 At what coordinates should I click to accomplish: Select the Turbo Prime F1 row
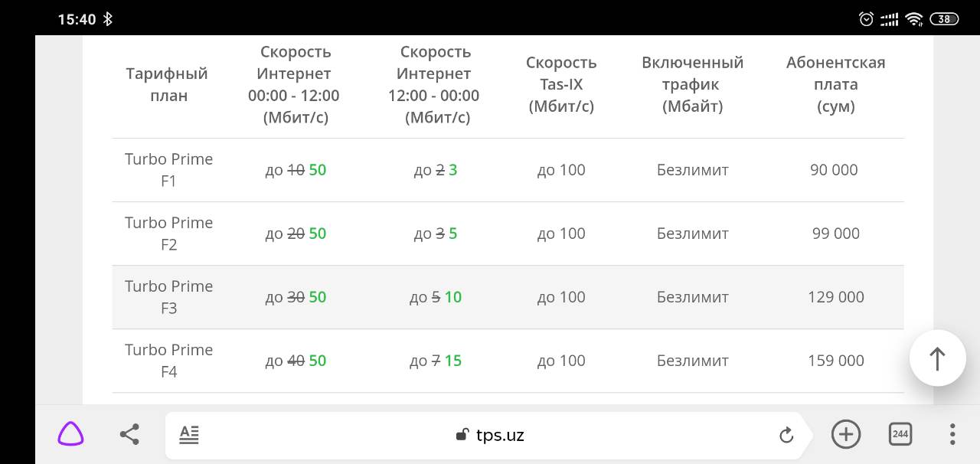tap(508, 170)
